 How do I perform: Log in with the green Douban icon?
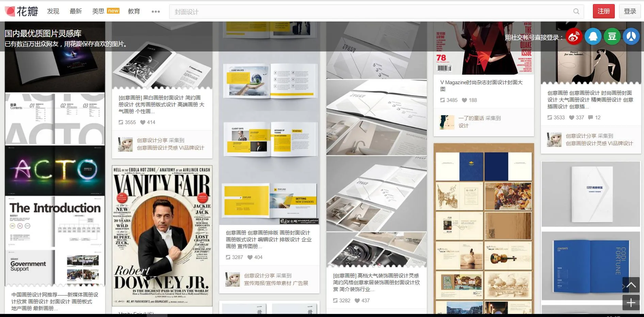[612, 36]
